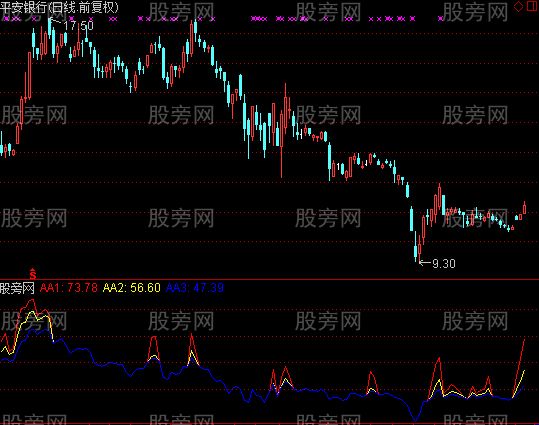
Task: Click the chart title 平安银行(日线.前复权)
Action: coord(59,7)
